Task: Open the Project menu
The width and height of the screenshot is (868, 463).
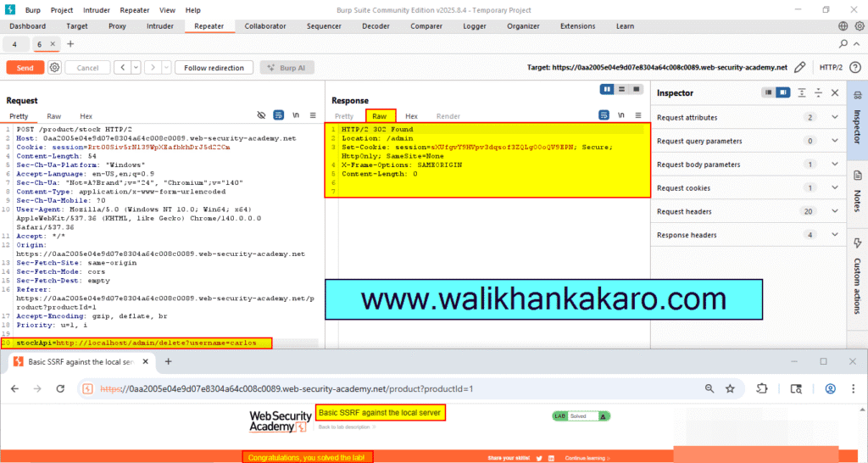Action: [x=61, y=10]
